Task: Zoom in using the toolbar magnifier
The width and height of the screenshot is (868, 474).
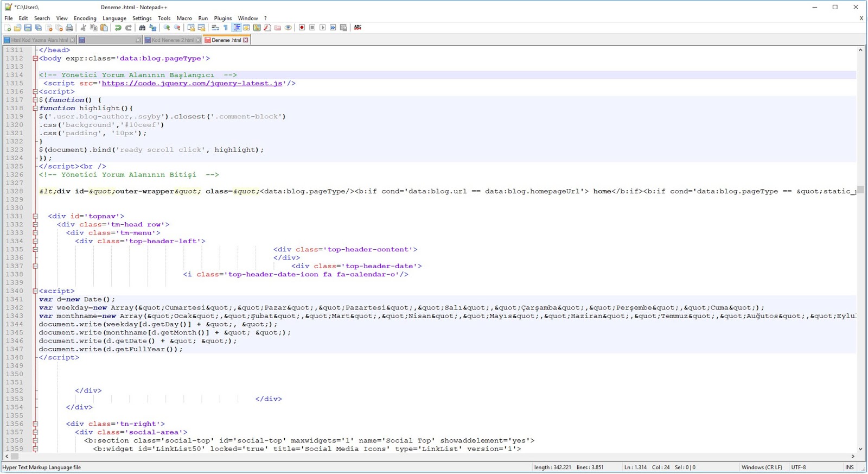Action: coord(167,28)
